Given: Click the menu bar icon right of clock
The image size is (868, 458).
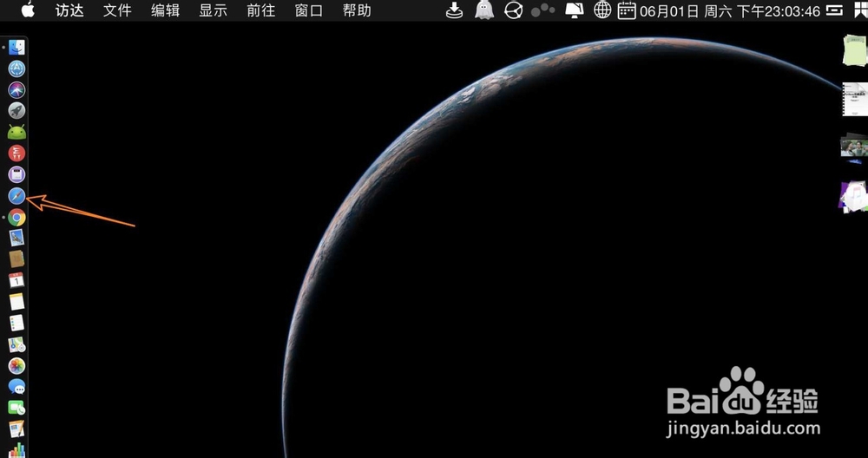Looking at the screenshot, I should pos(835,10).
